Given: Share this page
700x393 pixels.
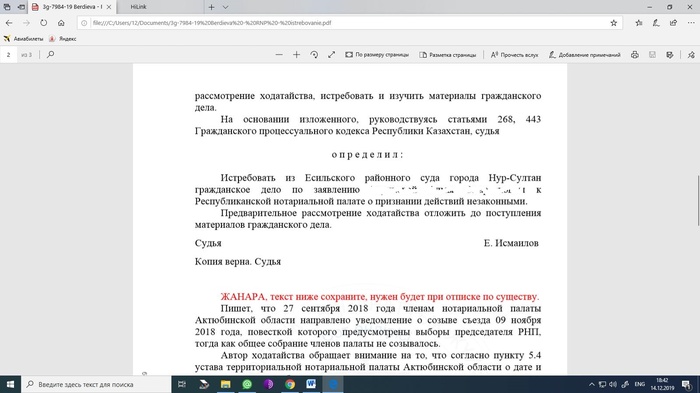Looking at the screenshot, I should coord(673,23).
